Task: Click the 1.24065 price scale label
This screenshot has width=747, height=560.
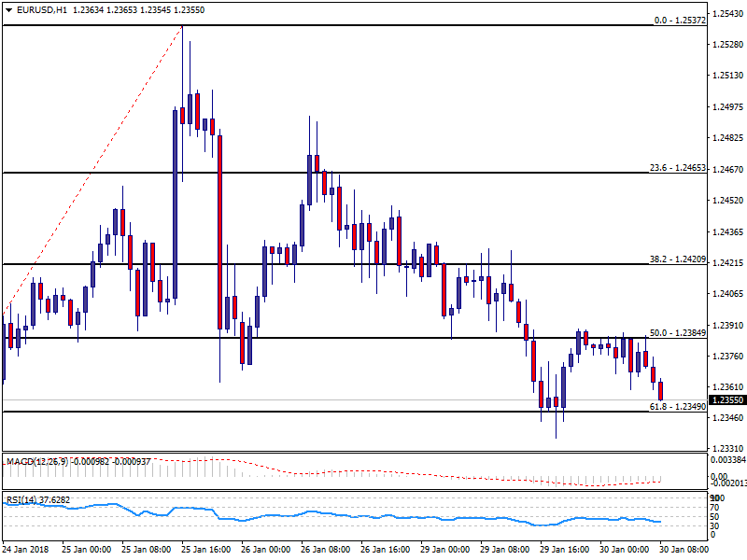Action: pos(728,294)
